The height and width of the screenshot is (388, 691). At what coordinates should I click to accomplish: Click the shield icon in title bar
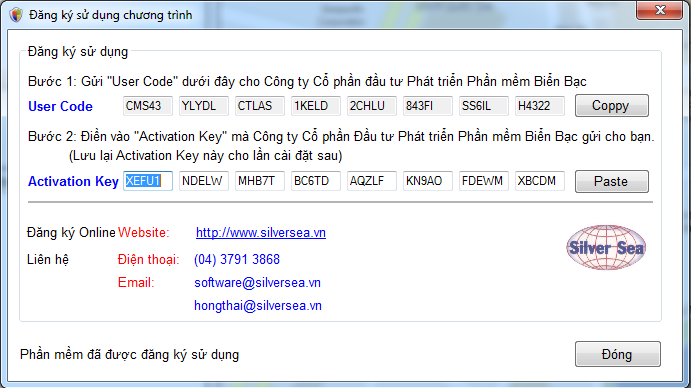click(16, 15)
